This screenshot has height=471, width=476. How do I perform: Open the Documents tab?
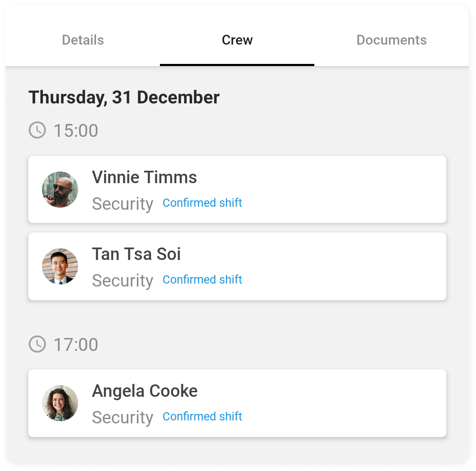392,40
